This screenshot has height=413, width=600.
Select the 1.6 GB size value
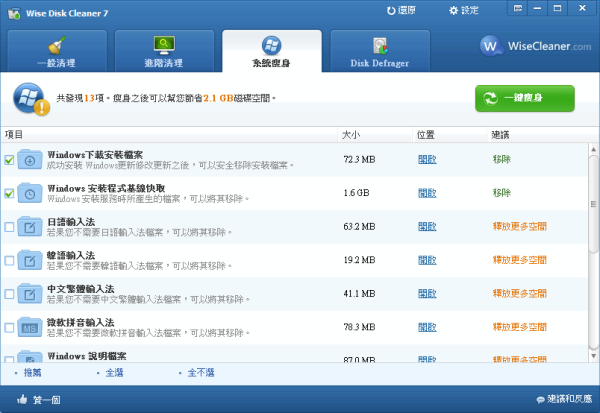pos(356,193)
